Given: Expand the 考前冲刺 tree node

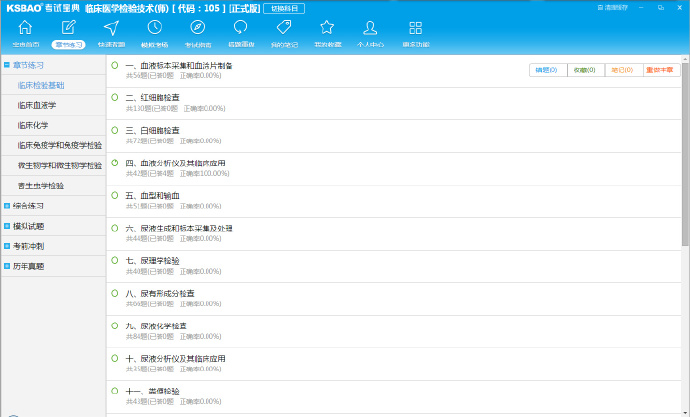Looking at the screenshot, I should click(x=7, y=246).
